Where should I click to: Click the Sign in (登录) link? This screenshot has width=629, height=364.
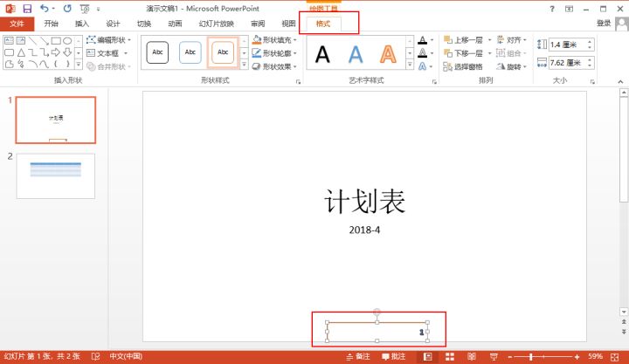pos(604,24)
